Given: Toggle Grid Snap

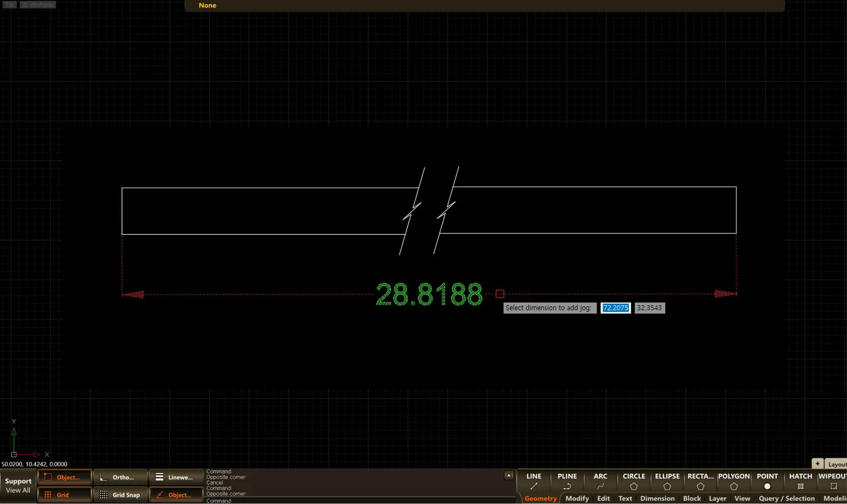Looking at the screenshot, I should (120, 495).
